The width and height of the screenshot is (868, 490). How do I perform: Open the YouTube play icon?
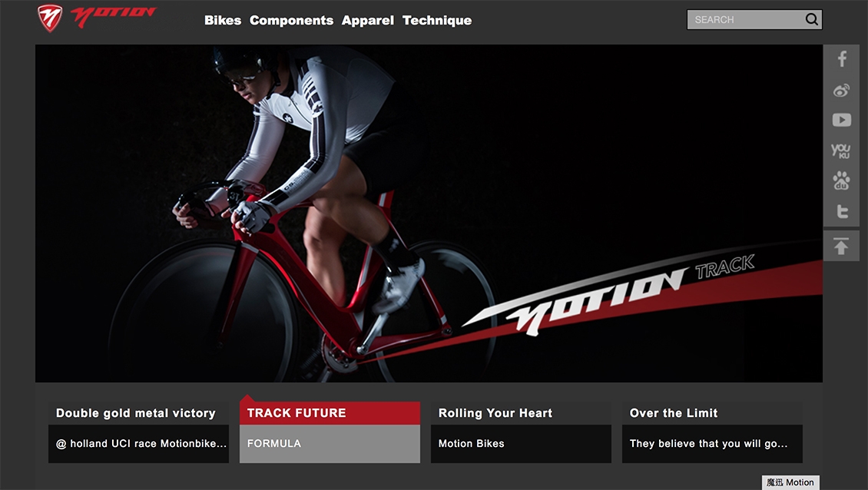[841, 120]
